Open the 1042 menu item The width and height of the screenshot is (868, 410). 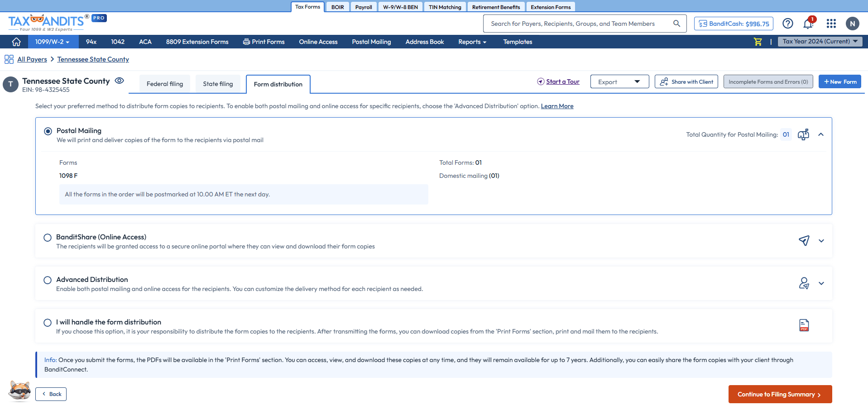click(118, 42)
